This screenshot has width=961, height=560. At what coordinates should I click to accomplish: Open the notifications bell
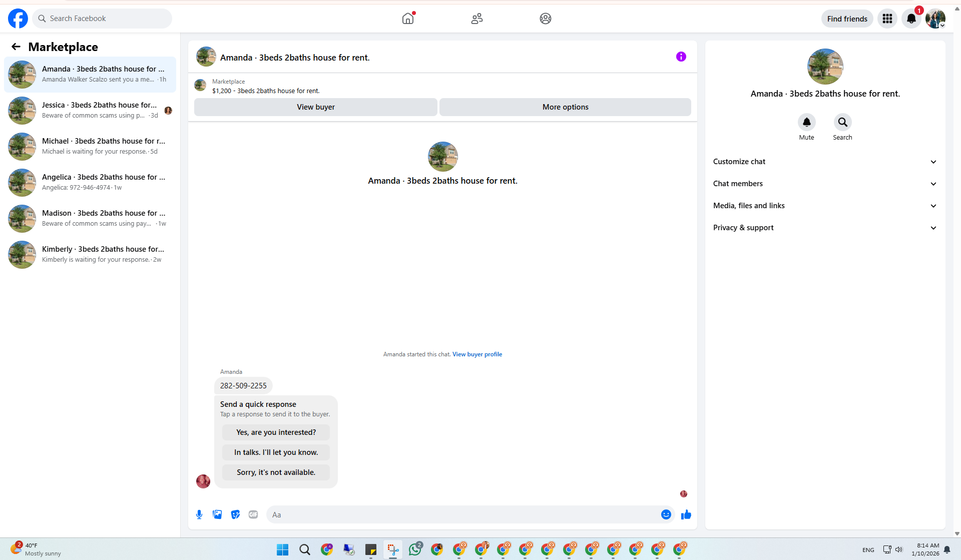point(911,19)
